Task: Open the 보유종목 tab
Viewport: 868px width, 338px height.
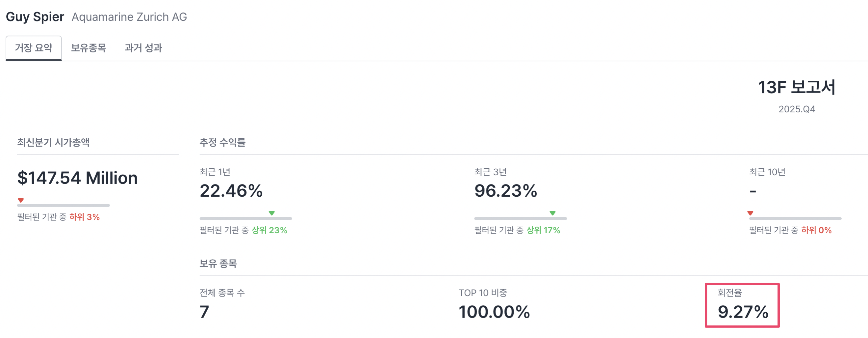Action: coord(88,48)
